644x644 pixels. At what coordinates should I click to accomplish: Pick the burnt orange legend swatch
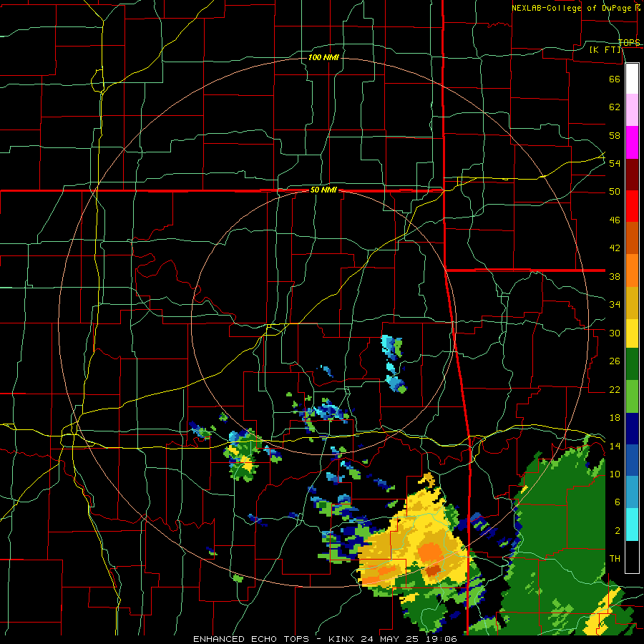[632, 238]
